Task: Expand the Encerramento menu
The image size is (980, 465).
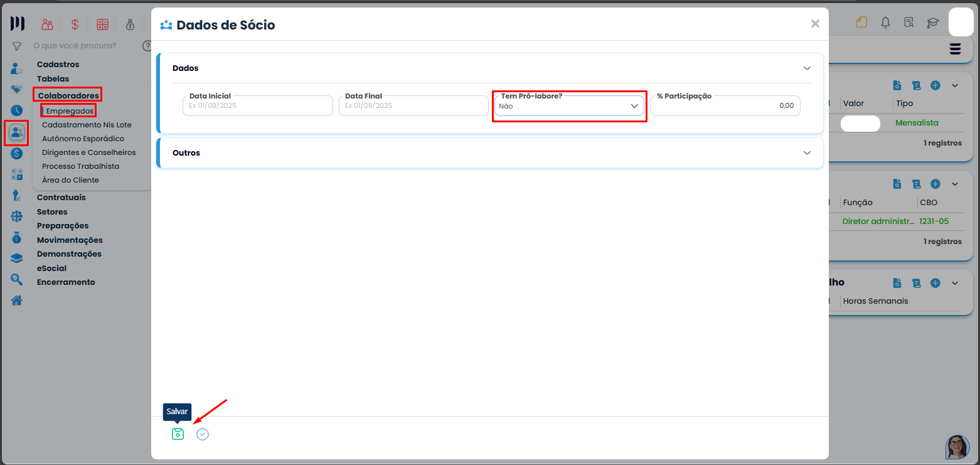Action: 66,282
